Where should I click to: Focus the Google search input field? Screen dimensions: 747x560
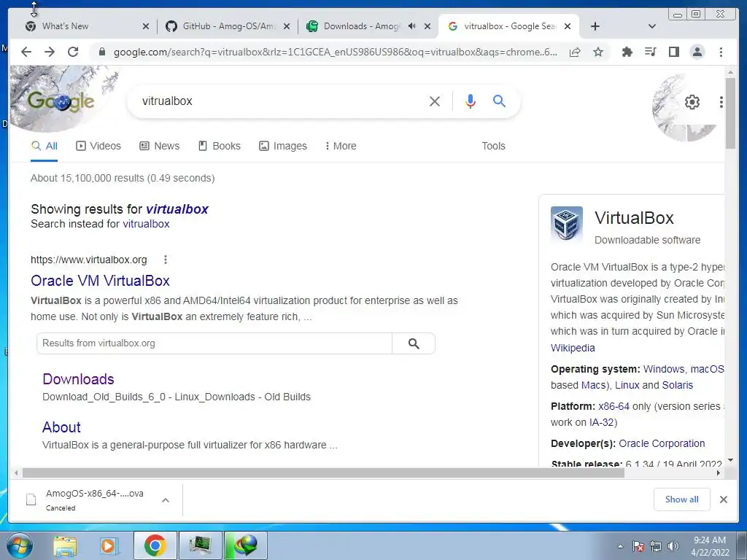(281, 101)
